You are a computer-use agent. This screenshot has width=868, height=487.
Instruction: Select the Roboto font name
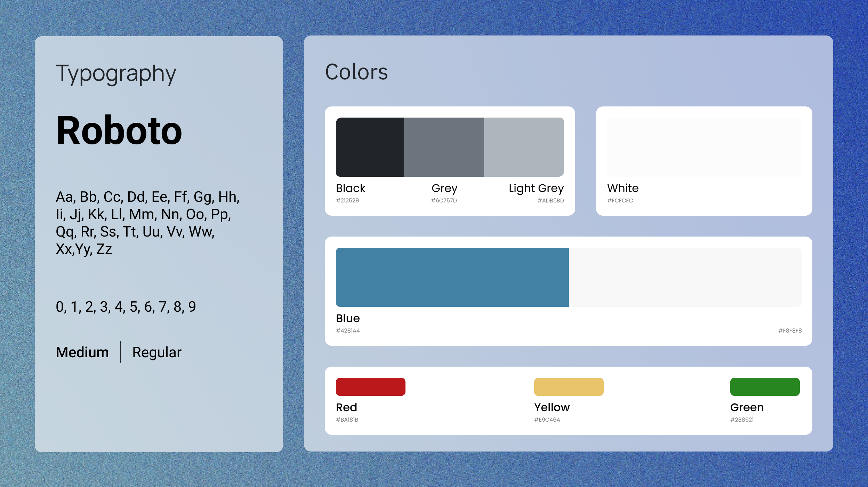click(x=119, y=130)
